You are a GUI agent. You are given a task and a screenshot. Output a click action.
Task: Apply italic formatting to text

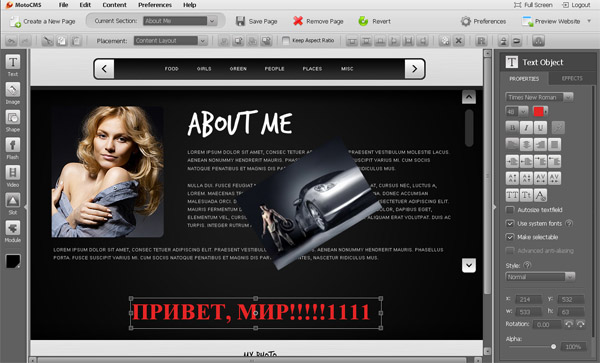526,128
